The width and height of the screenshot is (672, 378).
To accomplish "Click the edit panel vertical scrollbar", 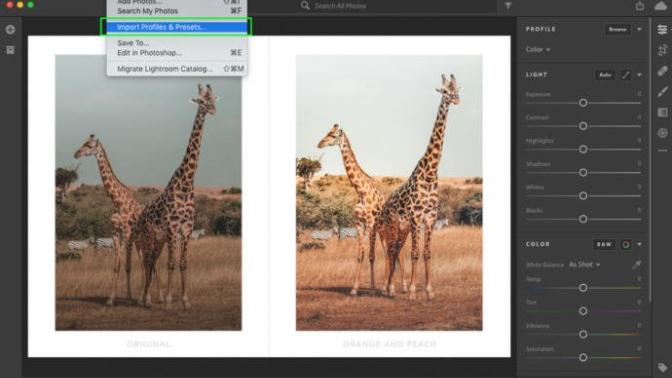I will (x=650, y=159).
